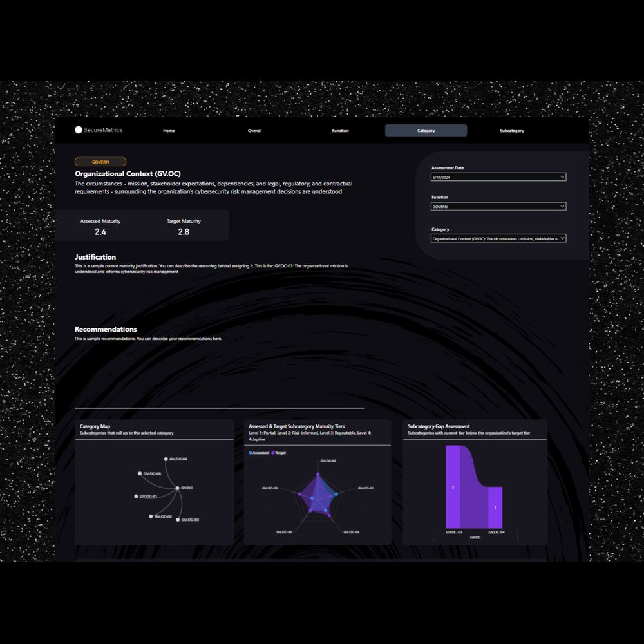644x644 pixels.
Task: Toggle the Target series in radar legend
Action: pos(279,453)
